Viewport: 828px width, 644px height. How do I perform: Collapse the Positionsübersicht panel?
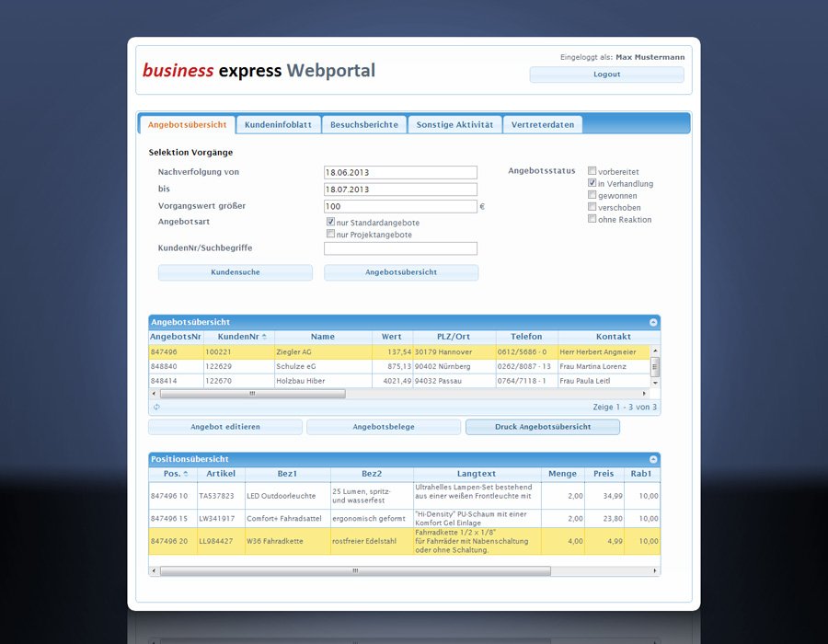[x=654, y=459]
